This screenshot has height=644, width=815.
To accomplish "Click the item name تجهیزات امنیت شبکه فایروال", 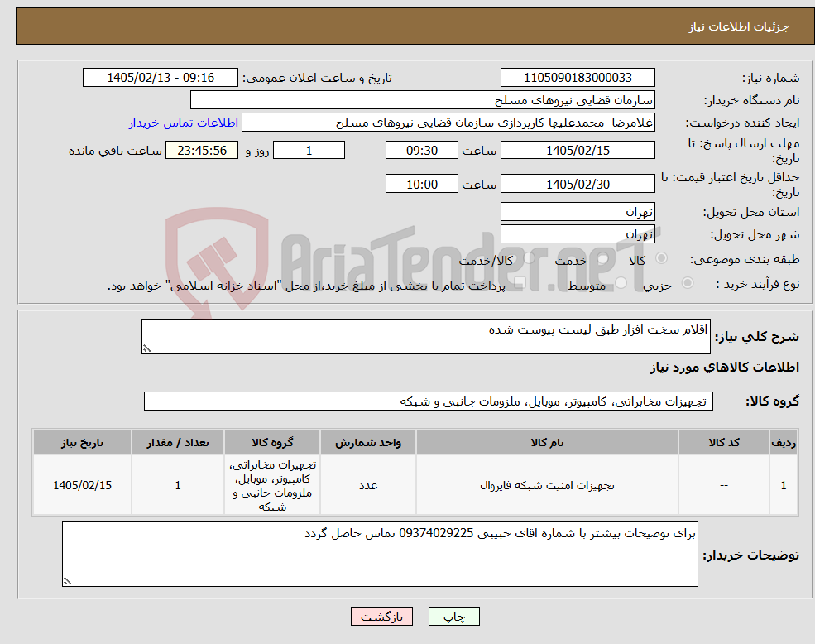I will click(547, 485).
